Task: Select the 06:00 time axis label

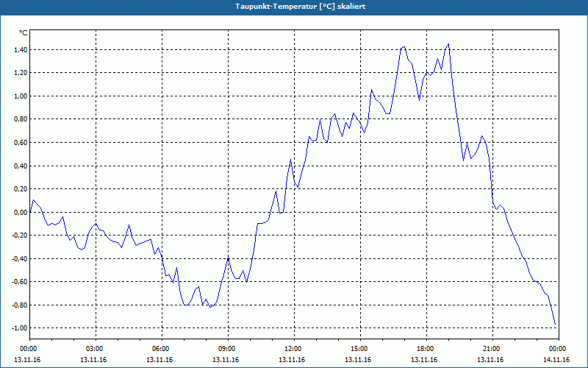Action: click(162, 349)
